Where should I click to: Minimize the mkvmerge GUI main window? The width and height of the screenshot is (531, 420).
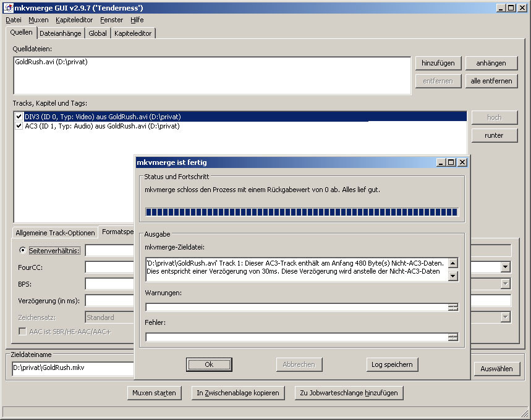tap(501, 8)
